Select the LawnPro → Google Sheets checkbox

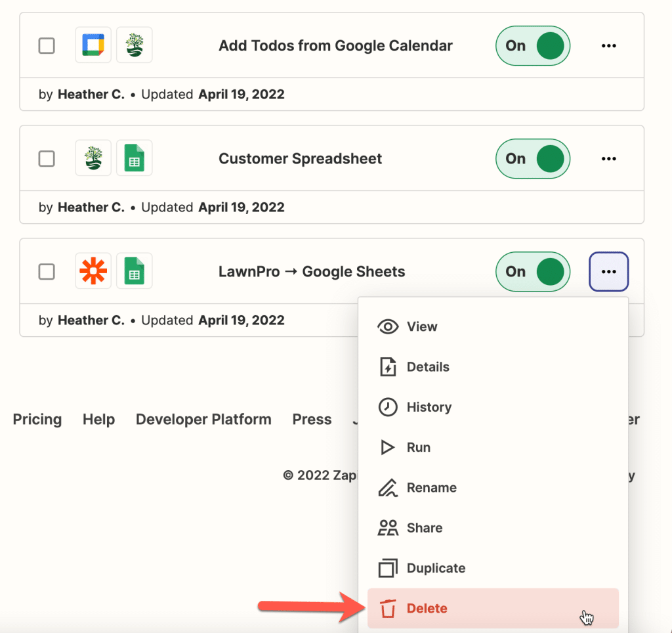pos(47,271)
